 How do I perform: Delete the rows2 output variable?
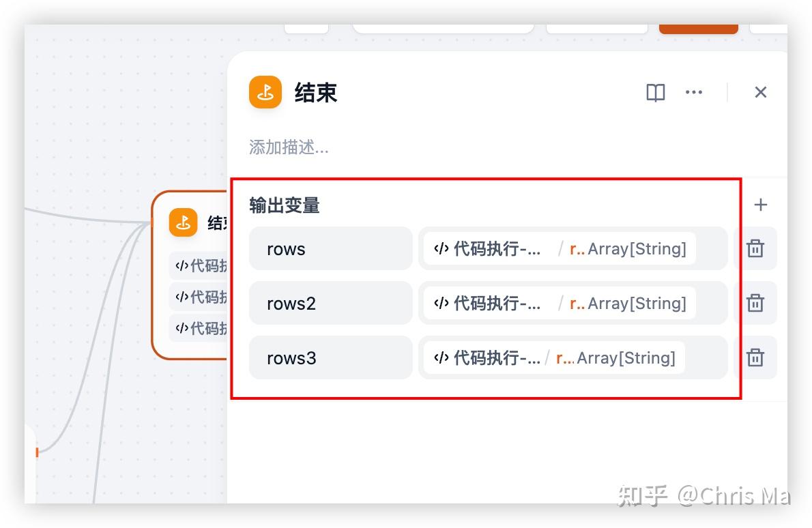click(x=755, y=303)
